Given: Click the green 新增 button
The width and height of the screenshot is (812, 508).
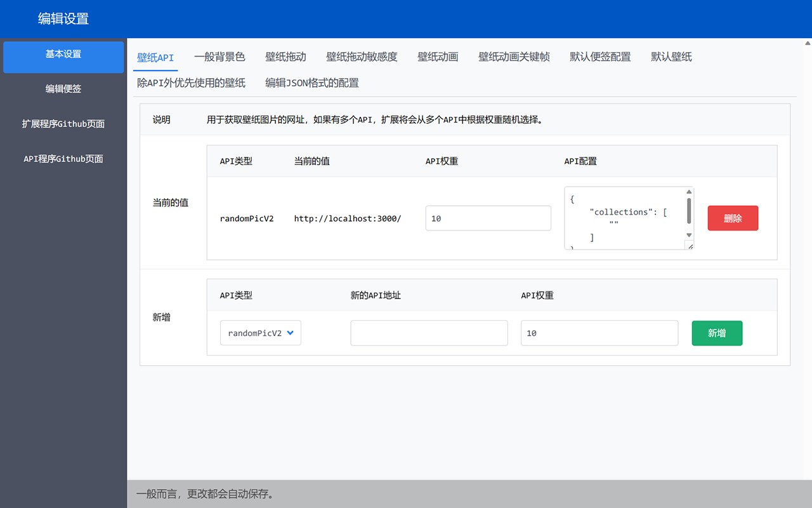Looking at the screenshot, I should coord(717,333).
